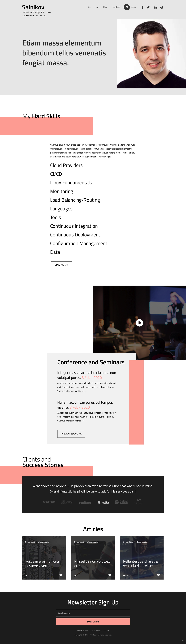Open Blog in top navigation
This screenshot has height=644, width=186.
[105, 7]
